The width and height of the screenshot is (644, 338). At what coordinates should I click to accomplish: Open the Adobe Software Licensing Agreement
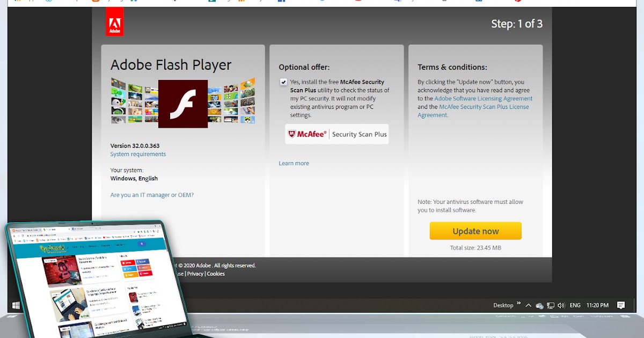coord(484,99)
